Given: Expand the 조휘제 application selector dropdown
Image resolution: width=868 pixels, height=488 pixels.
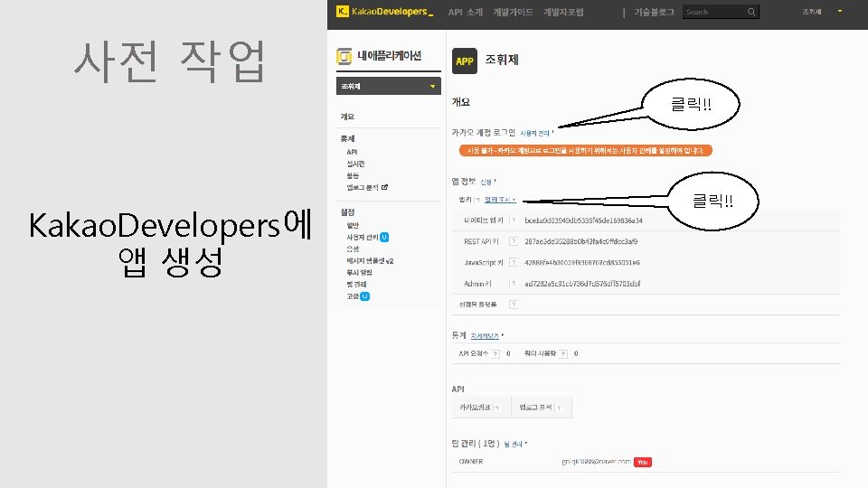Looking at the screenshot, I should tap(389, 86).
